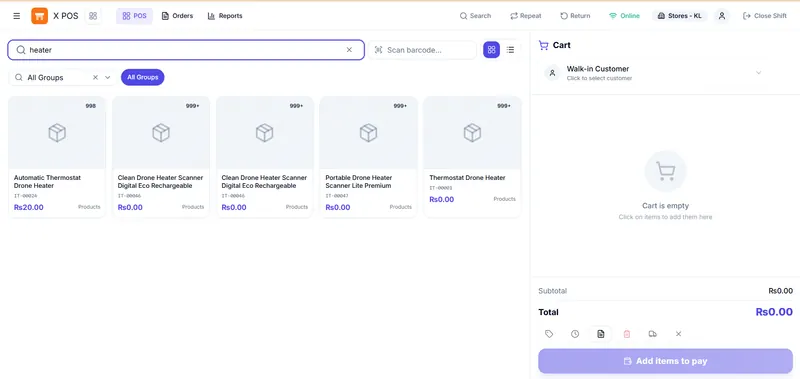This screenshot has width=800, height=379.
Task: Click item code IT-00024
Action: pyautogui.click(x=26, y=196)
